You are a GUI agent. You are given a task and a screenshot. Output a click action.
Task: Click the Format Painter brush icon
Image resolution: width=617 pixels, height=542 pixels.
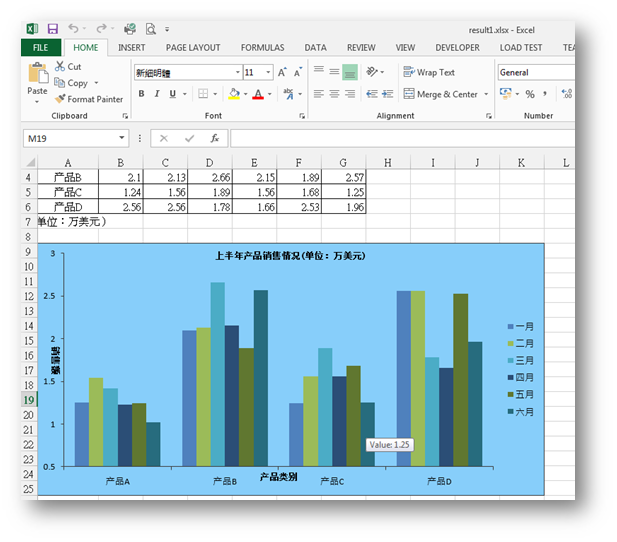[x=60, y=99]
